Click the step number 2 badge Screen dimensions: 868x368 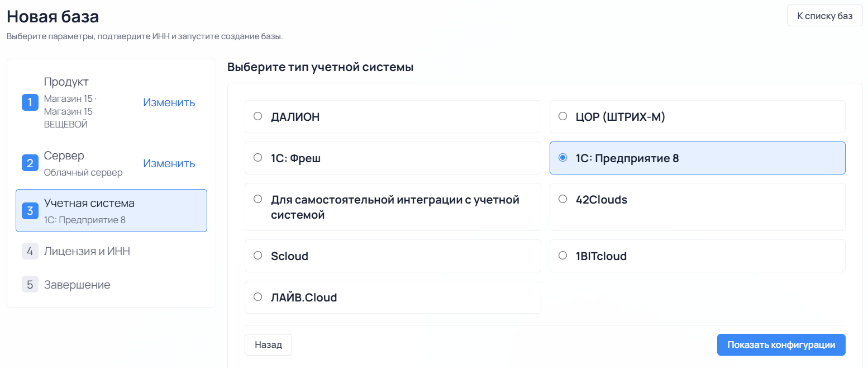coord(30,163)
